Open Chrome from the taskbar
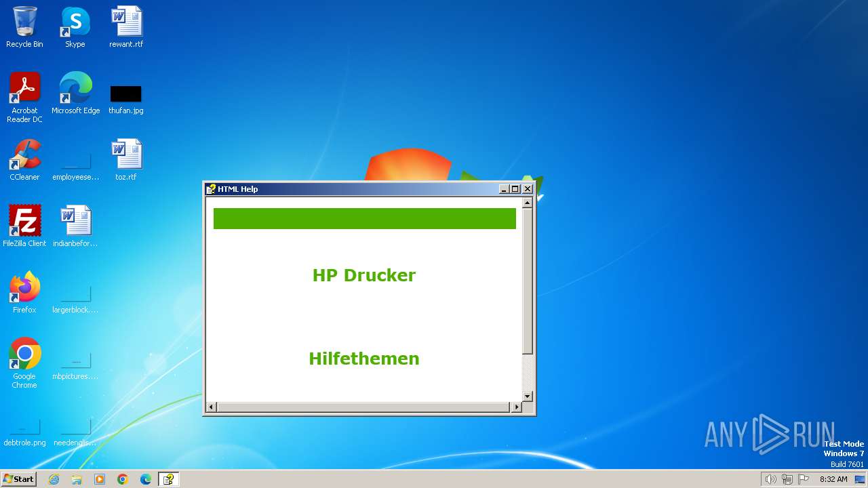The width and height of the screenshot is (868, 488). (123, 479)
